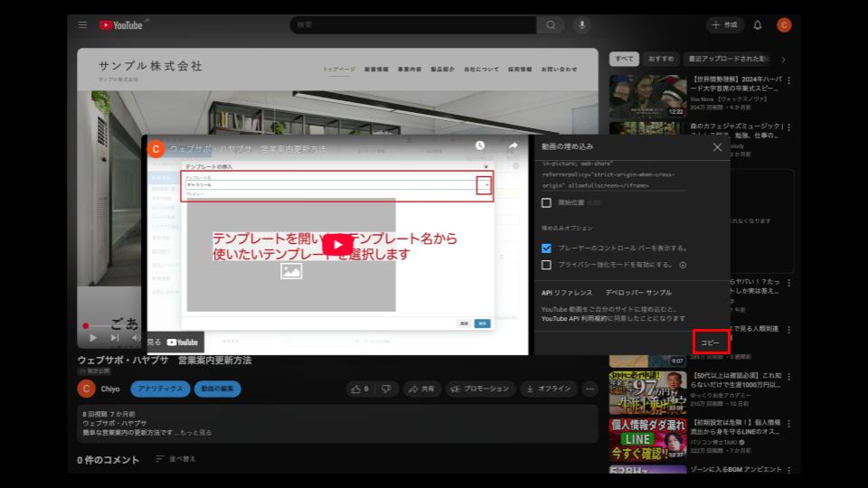This screenshot has height=488, width=868.
Task: Open options for cafe jazz music video
Action: (x=788, y=127)
